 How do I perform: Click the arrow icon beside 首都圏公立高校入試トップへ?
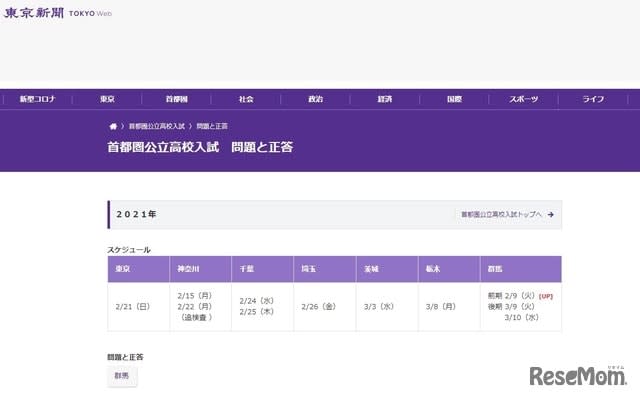(x=551, y=215)
